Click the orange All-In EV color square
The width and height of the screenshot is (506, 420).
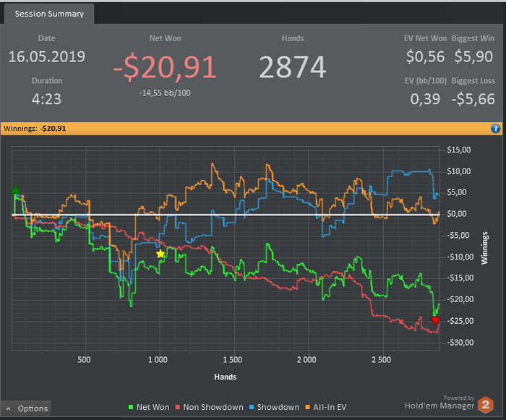[307, 408]
